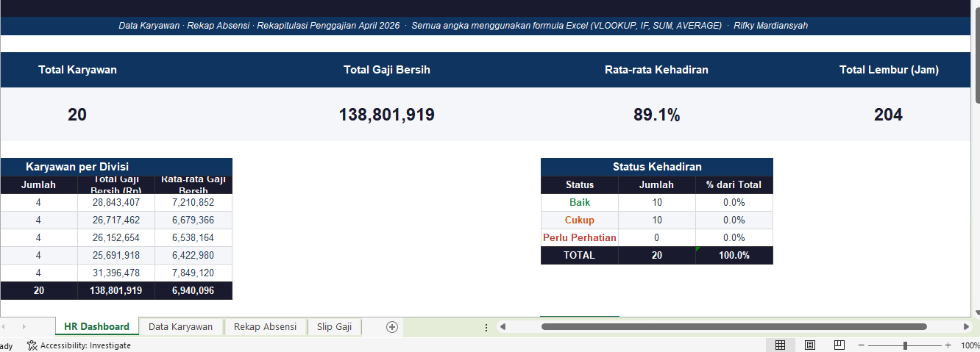Select cell 28,843,407
Image resolution: width=980 pixels, height=352 pixels.
coord(116,202)
